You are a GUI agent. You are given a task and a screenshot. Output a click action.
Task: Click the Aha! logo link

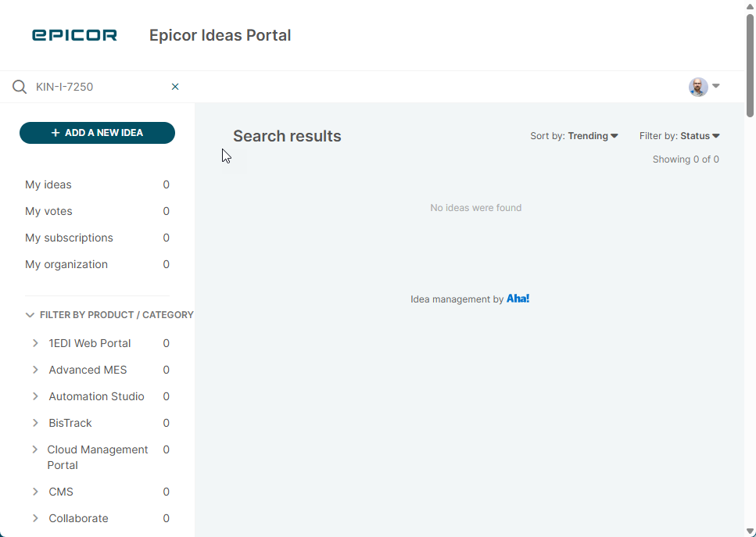(x=518, y=299)
